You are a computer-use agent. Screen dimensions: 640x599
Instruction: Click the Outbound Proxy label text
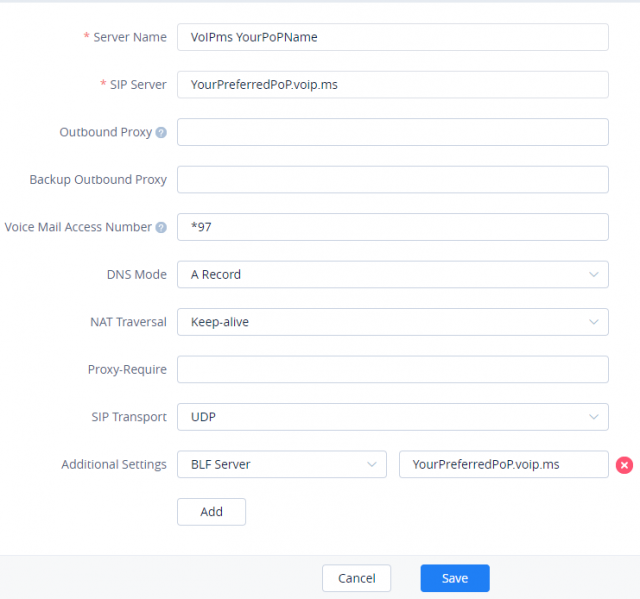106,132
